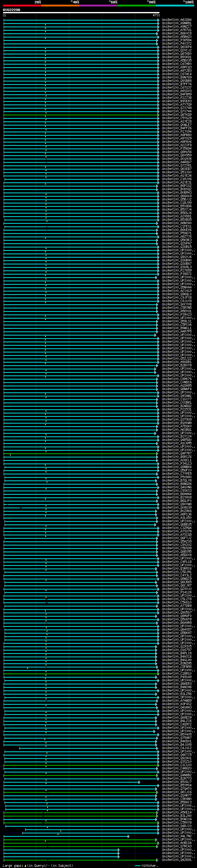
Task: Open hit UniRef100_A5KE14
Action: (177, 812)
